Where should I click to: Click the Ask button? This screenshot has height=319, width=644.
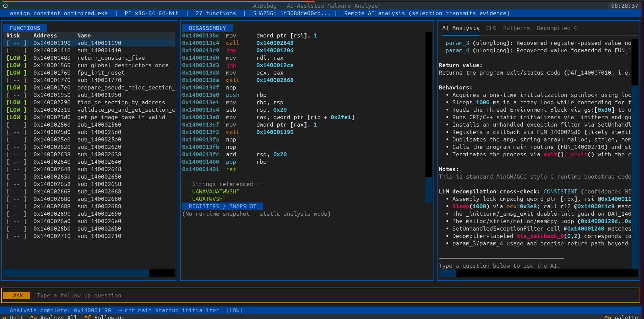17,295
